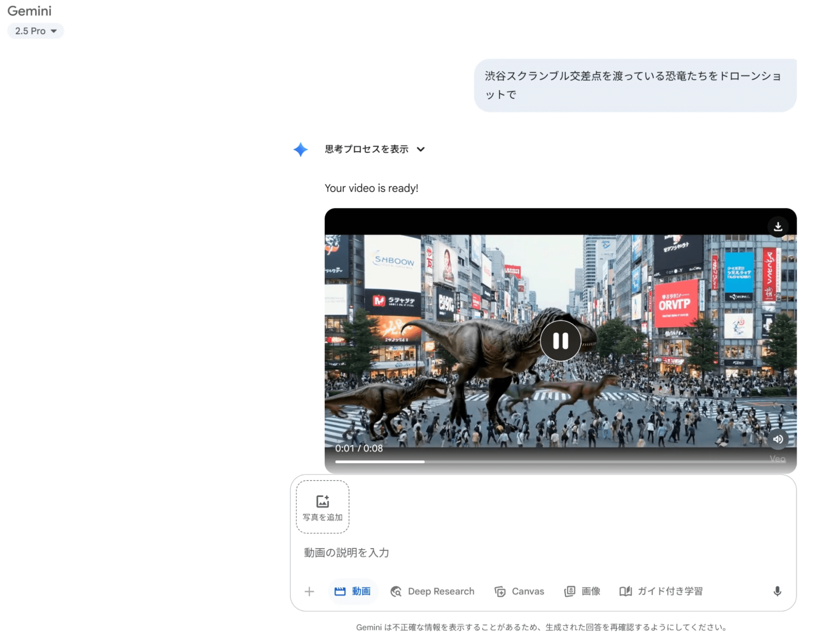
Task: Mute the video sound
Action: (778, 439)
